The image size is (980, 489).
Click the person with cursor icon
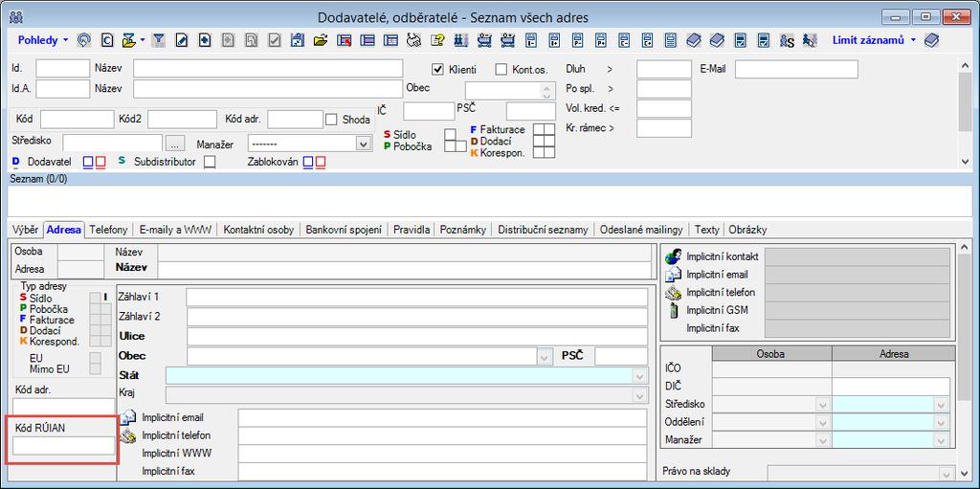pos(810,40)
